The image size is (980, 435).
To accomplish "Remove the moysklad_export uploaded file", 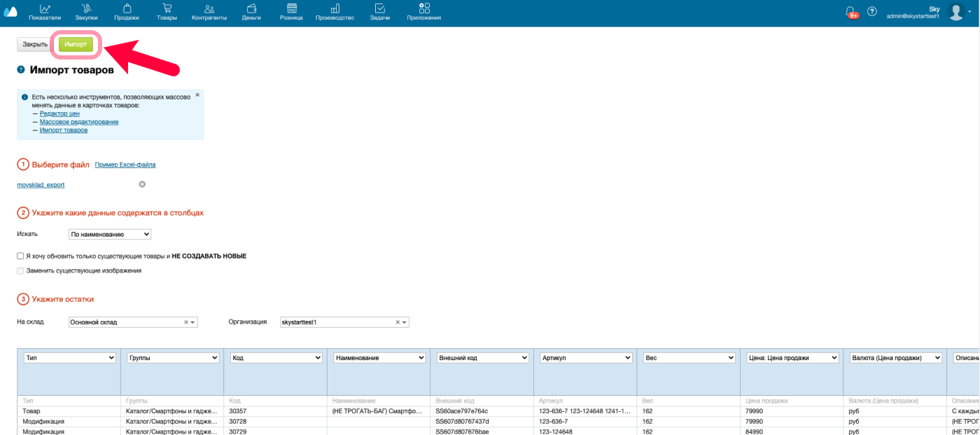I will (x=142, y=184).
